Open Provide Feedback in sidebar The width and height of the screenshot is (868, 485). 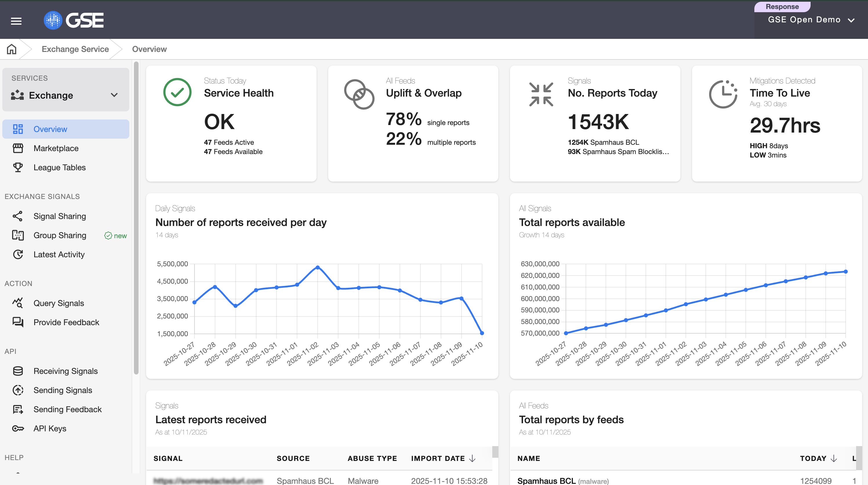[66, 322]
